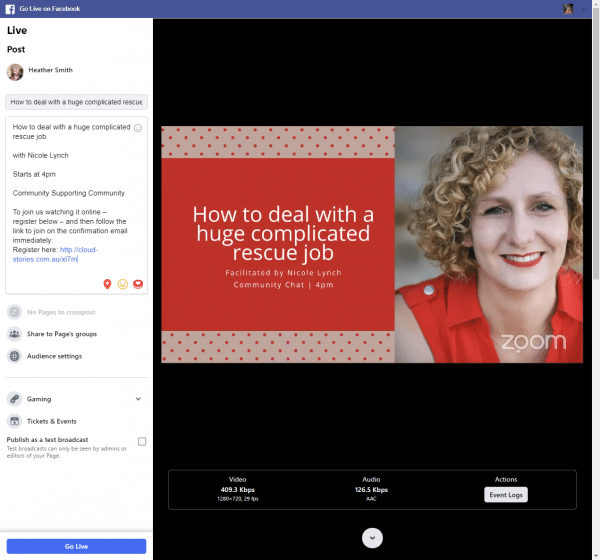Open the feeling/activity smiley icon
The image size is (600, 560).
(123, 284)
